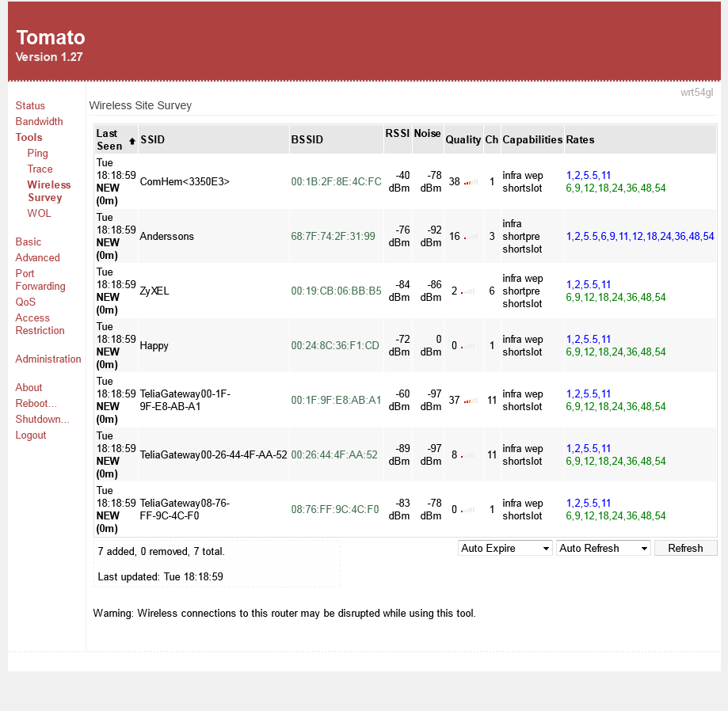Open the WOL tool page
This screenshot has height=711, width=728.
(39, 213)
